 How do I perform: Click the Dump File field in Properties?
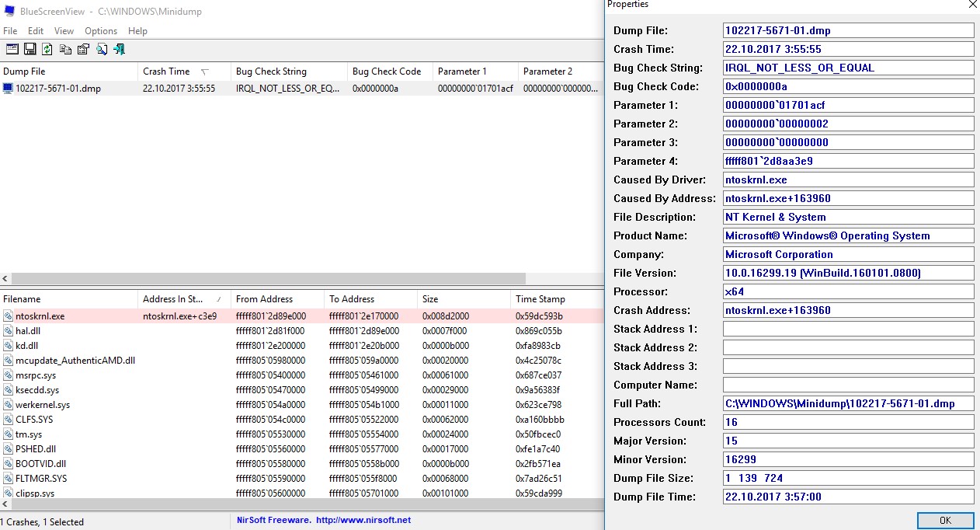[848, 30]
